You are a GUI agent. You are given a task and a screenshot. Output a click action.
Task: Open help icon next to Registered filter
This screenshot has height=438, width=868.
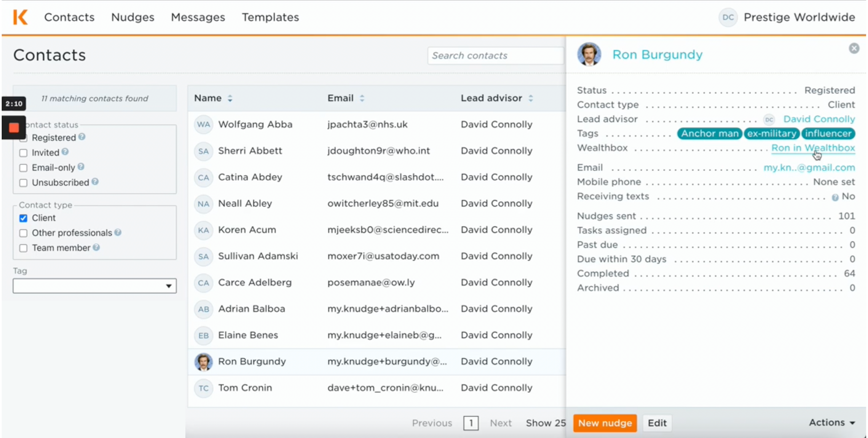tap(82, 136)
